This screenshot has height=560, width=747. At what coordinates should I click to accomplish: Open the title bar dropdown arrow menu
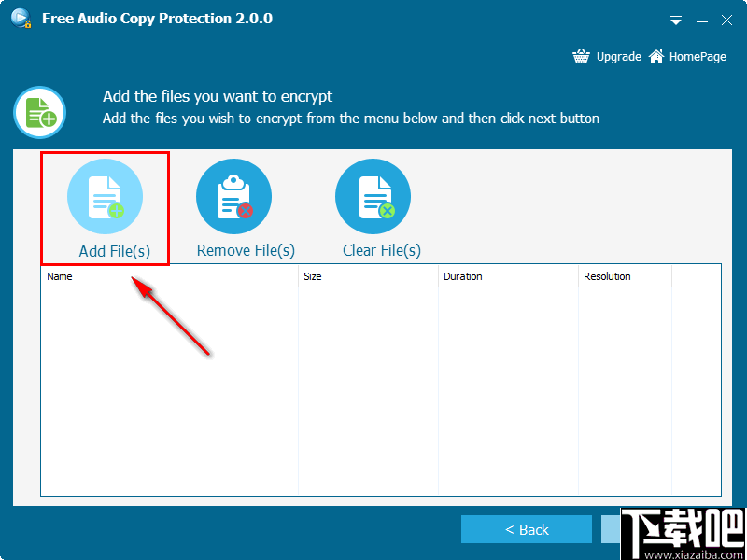675,20
